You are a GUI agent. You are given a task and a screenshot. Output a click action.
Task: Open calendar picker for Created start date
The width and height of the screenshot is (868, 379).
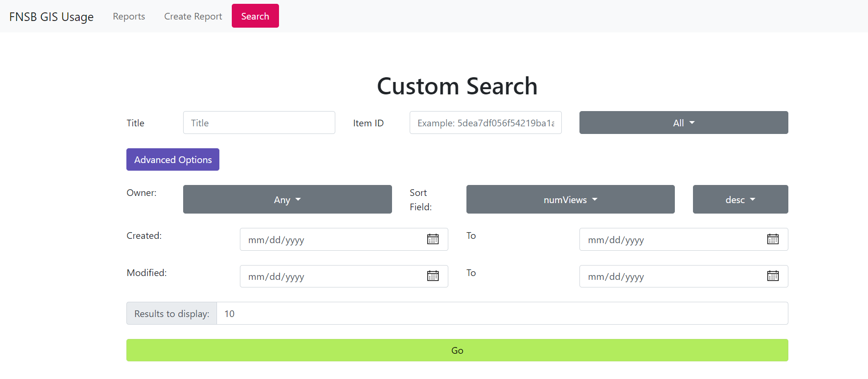(433, 239)
